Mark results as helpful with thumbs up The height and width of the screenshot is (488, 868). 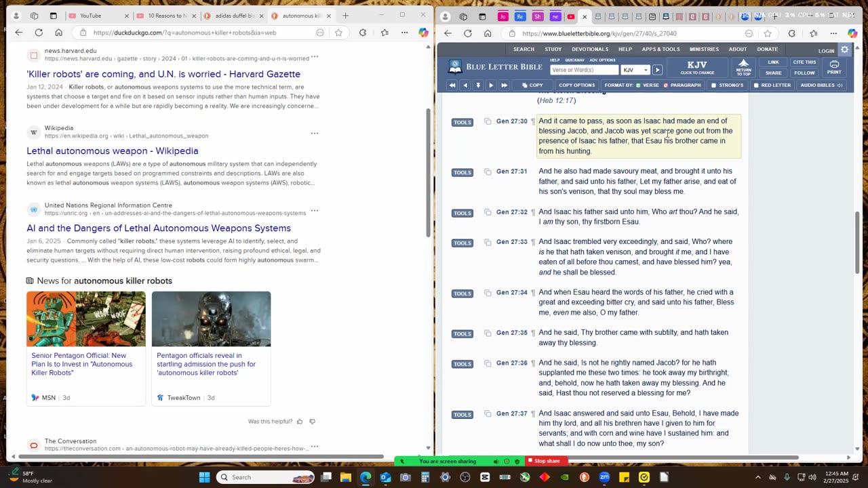[300, 422]
